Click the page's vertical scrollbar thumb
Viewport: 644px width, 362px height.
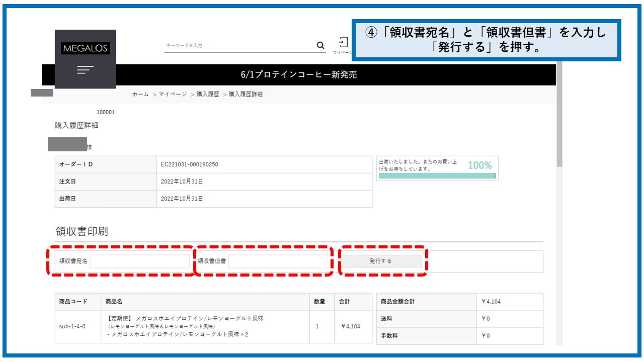[559, 116]
